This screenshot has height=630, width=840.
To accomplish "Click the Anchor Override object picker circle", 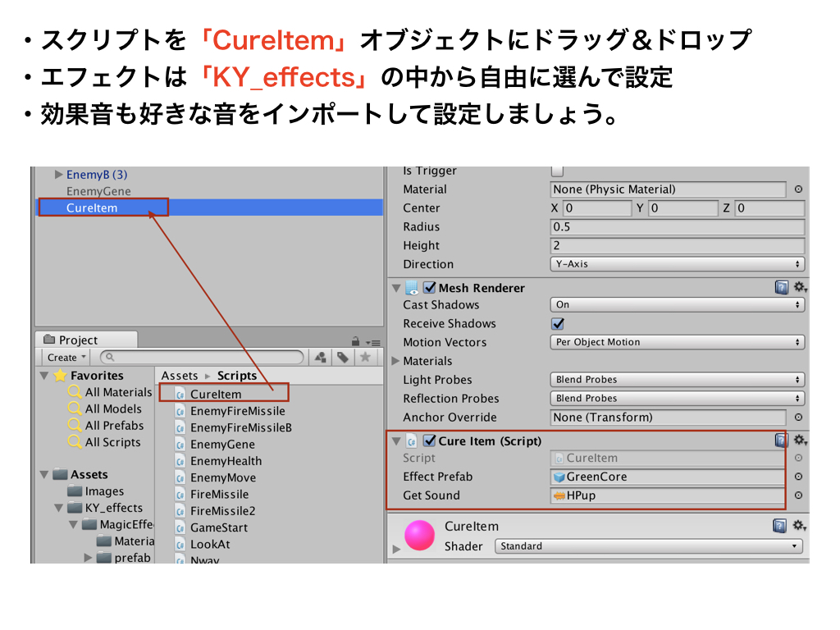I will [798, 418].
